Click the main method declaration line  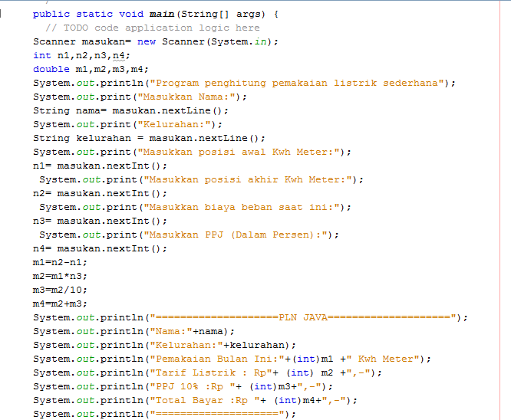156,15
